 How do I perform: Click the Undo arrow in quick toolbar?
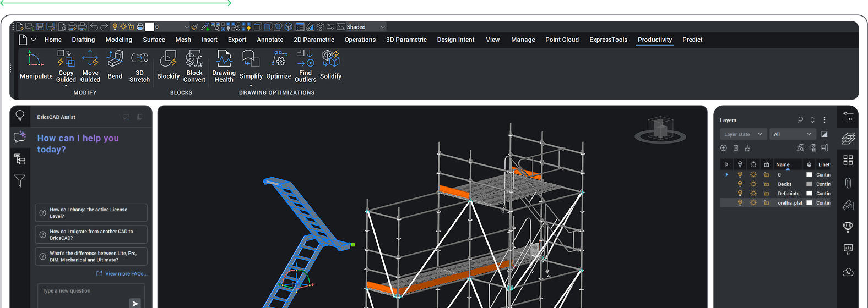point(94,26)
